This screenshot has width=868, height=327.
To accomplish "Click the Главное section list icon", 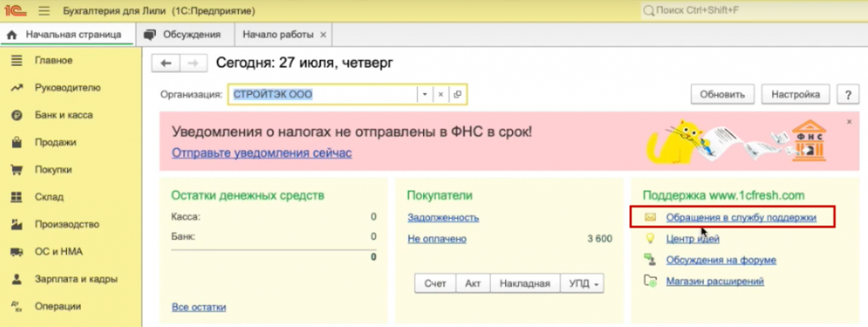I will click(x=17, y=60).
